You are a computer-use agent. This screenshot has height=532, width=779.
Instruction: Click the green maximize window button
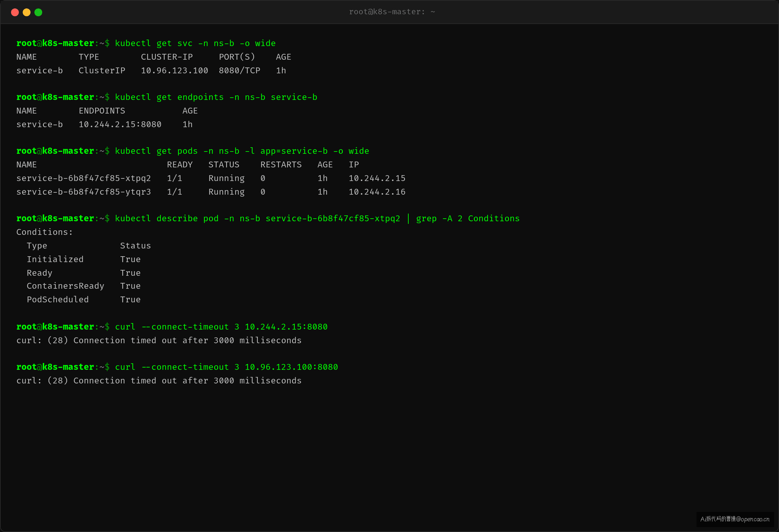[38, 12]
